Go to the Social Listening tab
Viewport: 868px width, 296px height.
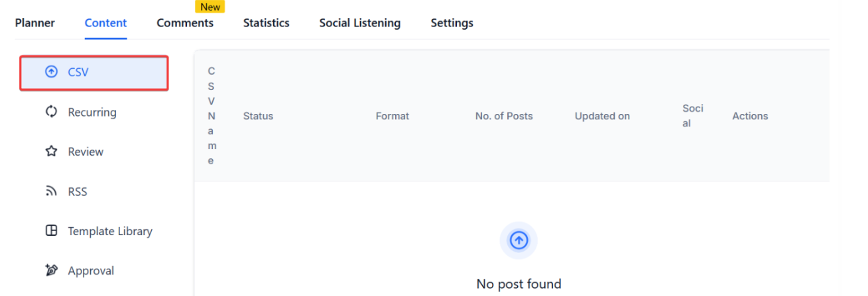tap(359, 23)
